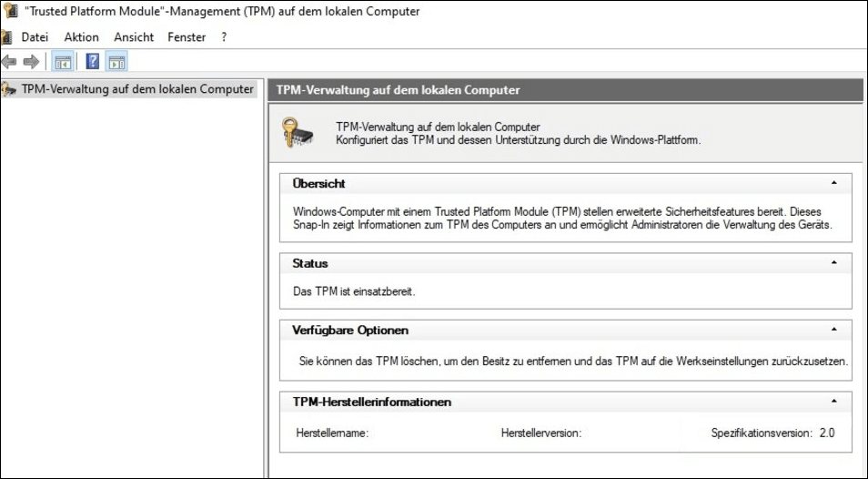Open the Datei menu
Image resolution: width=868 pixels, height=479 pixels.
coord(35,37)
